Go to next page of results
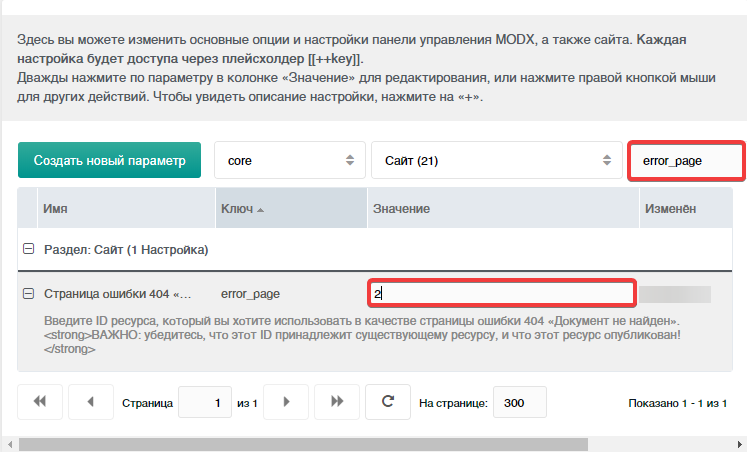This screenshot has height=452, width=747. [287, 402]
